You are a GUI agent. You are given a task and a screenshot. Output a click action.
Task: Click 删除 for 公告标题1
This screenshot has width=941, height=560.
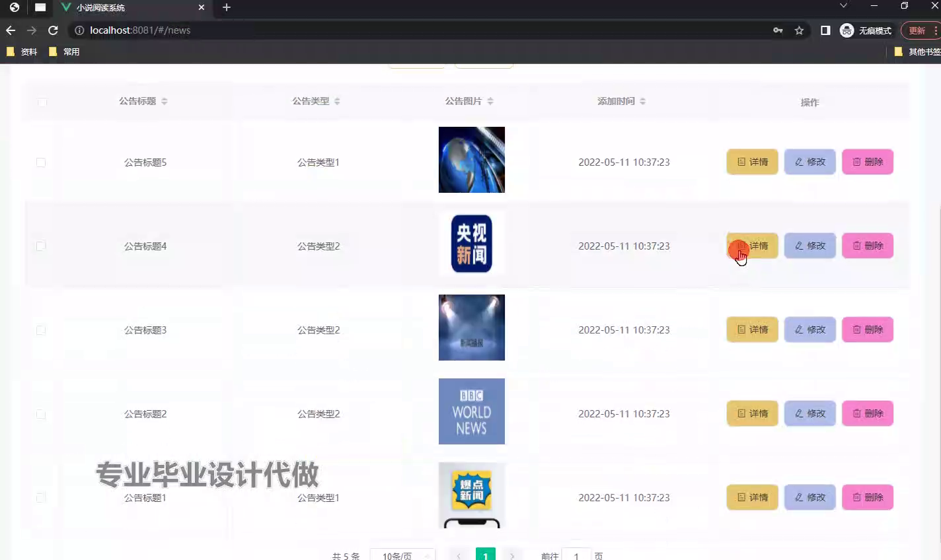point(868,497)
